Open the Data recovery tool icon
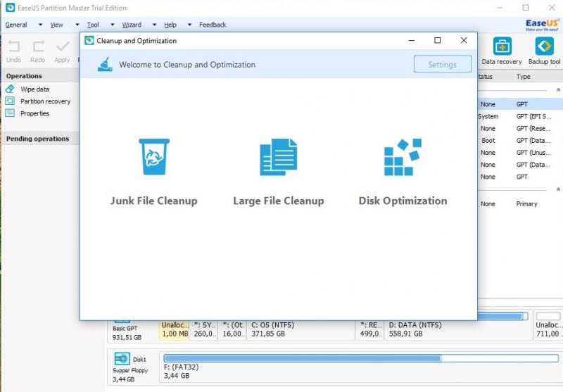This screenshot has width=563, height=392. pos(502,46)
